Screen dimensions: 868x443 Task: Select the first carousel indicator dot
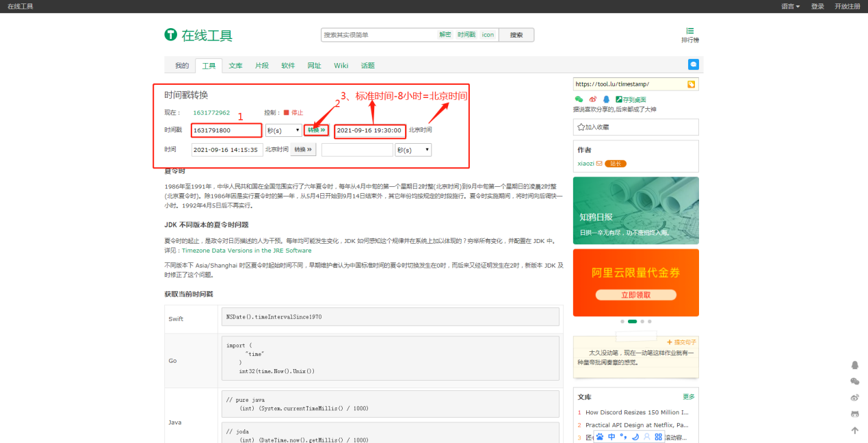point(622,321)
